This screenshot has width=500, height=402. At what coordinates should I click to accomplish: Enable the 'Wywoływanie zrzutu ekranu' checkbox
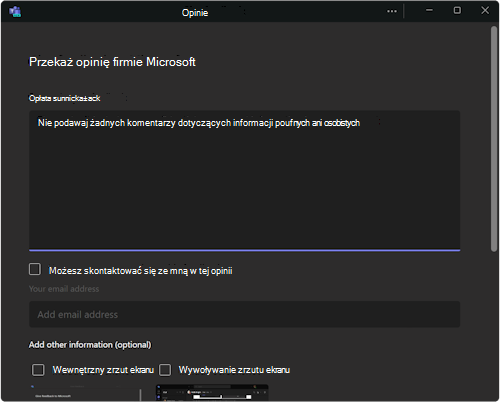(165, 370)
